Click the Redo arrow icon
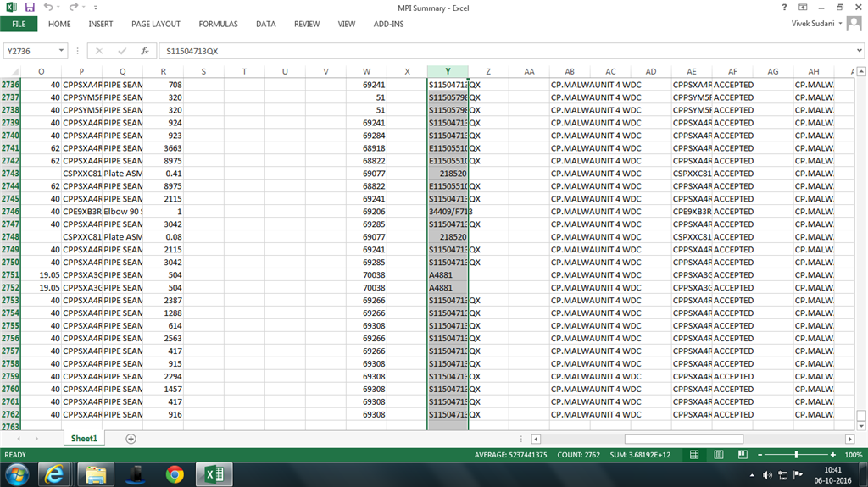This screenshot has height=487, width=868. pos(73,7)
